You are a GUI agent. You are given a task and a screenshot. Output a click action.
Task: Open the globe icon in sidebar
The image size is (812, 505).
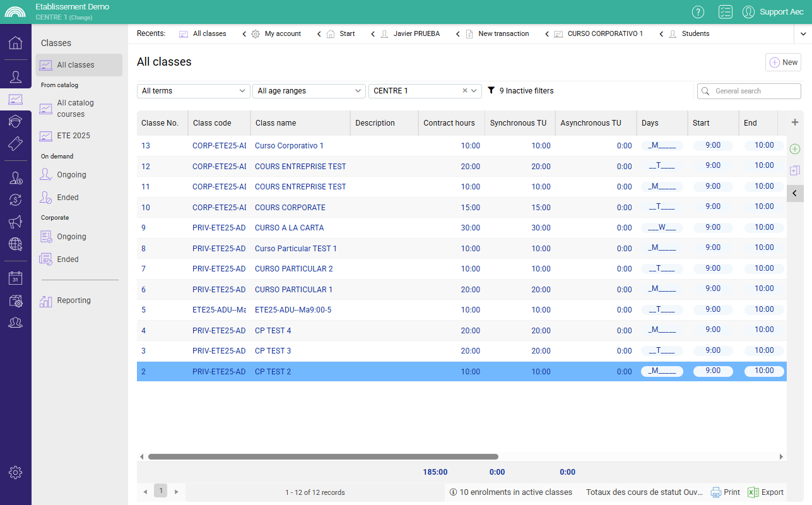15,244
